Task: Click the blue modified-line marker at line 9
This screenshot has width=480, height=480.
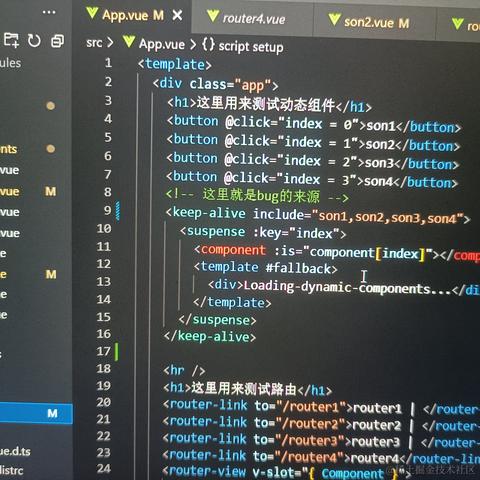Action: point(117,211)
